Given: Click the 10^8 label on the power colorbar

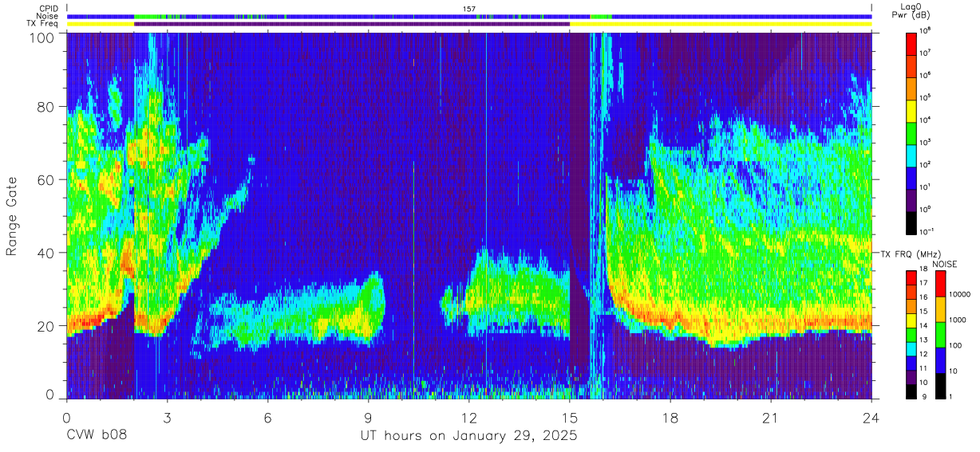Looking at the screenshot, I should tap(925, 30).
